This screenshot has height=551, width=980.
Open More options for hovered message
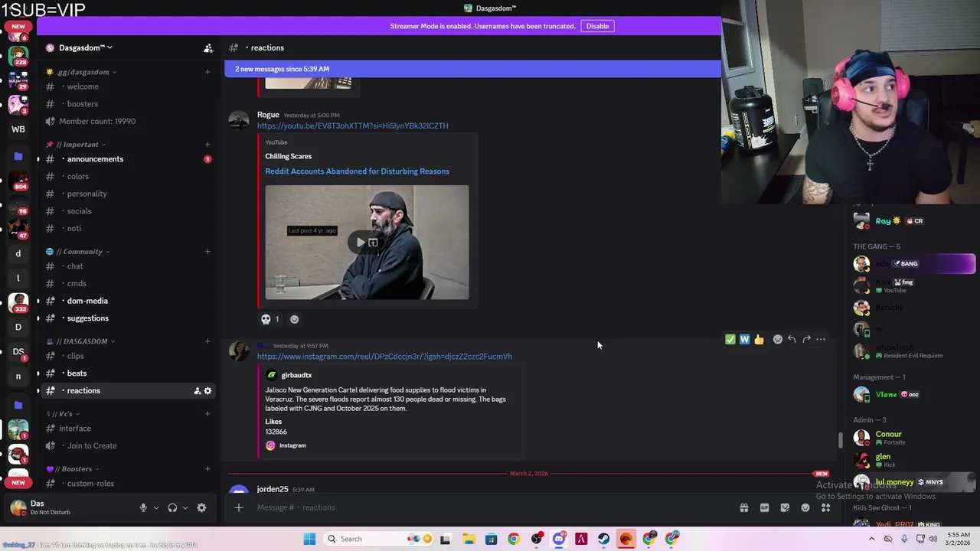821,340
